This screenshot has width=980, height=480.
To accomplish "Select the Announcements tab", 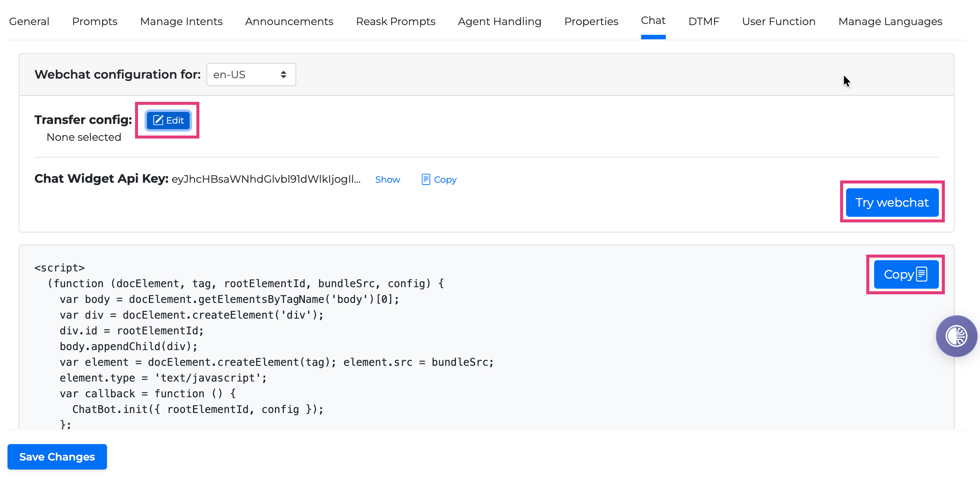I will 289,21.
